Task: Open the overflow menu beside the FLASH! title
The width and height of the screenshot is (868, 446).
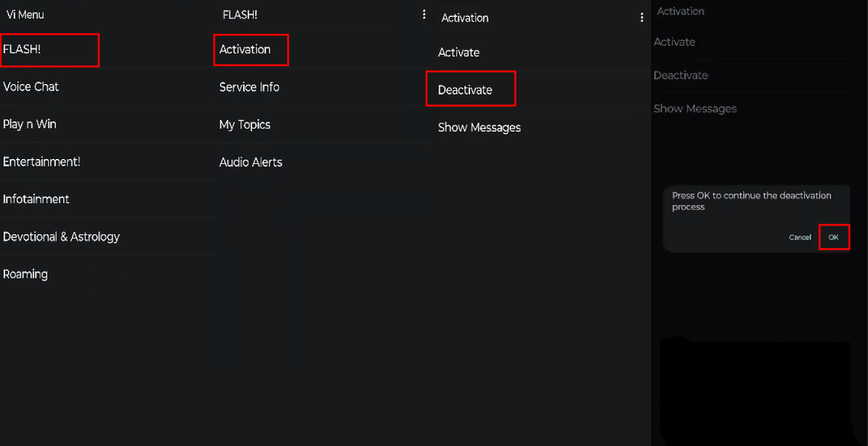Action: point(424,14)
